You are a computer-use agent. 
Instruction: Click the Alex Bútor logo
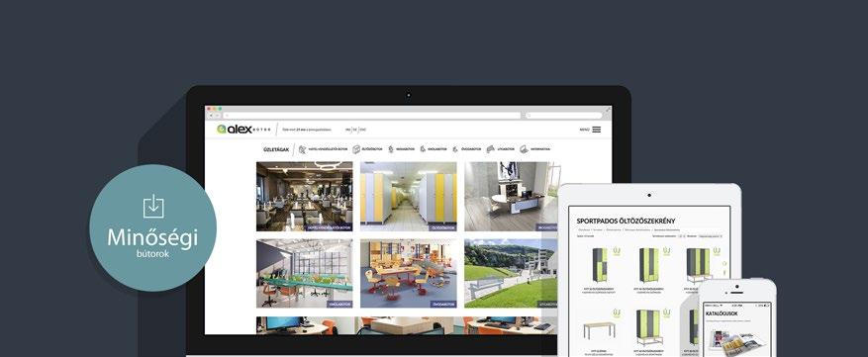point(243,129)
